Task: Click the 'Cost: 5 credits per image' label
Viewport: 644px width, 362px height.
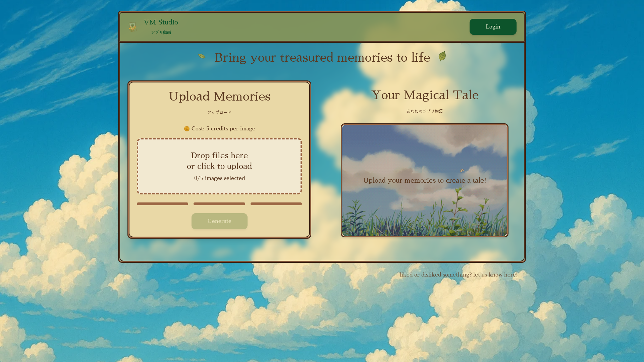Action: coord(223,129)
